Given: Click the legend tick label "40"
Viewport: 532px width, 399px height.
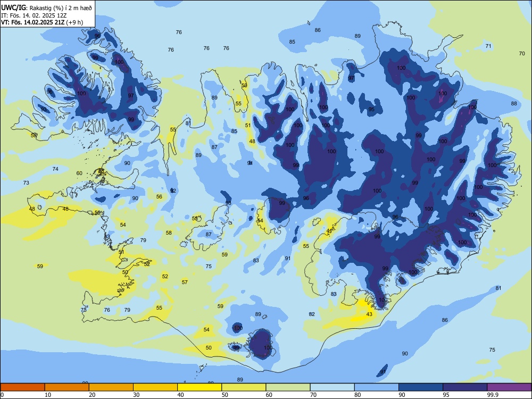Looking at the screenshot, I should (x=181, y=395).
